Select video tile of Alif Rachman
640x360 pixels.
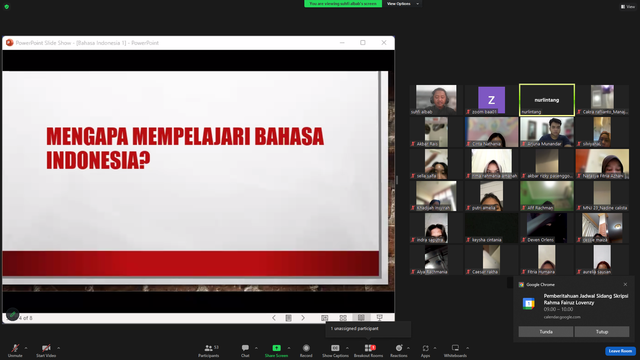547,196
